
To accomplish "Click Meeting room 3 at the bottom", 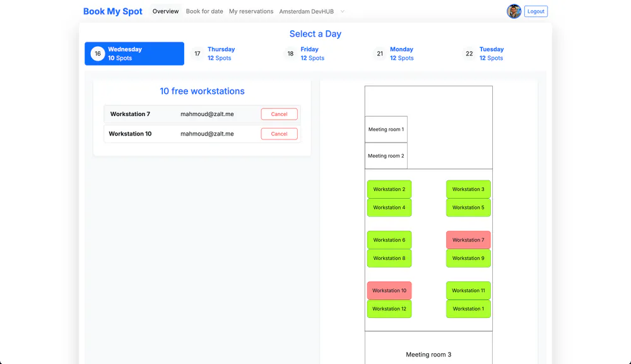I will tap(428, 355).
